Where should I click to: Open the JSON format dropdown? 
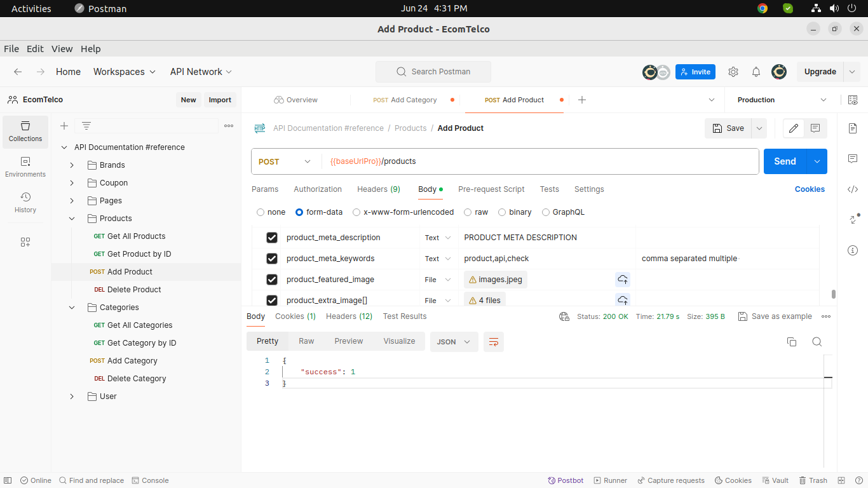coord(454,342)
